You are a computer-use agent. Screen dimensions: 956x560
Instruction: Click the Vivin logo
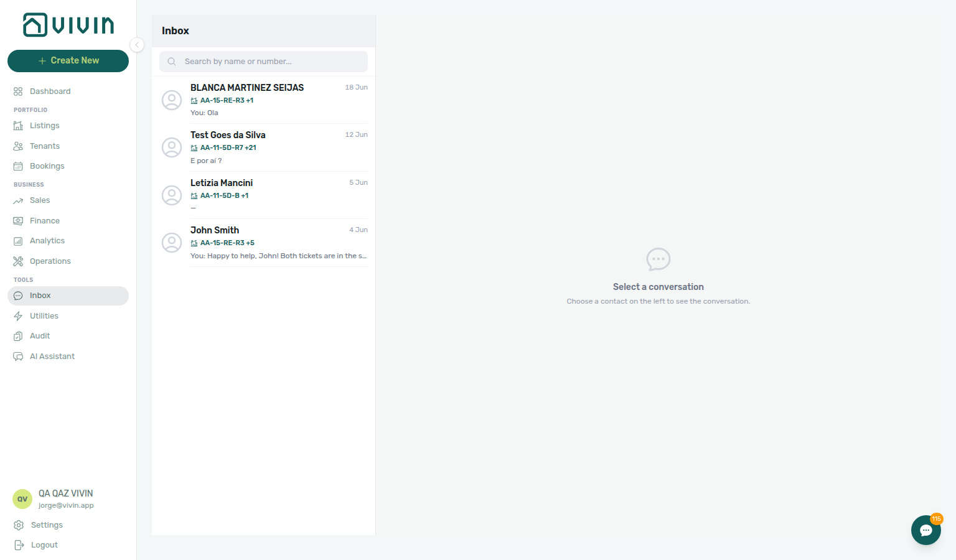(x=68, y=25)
